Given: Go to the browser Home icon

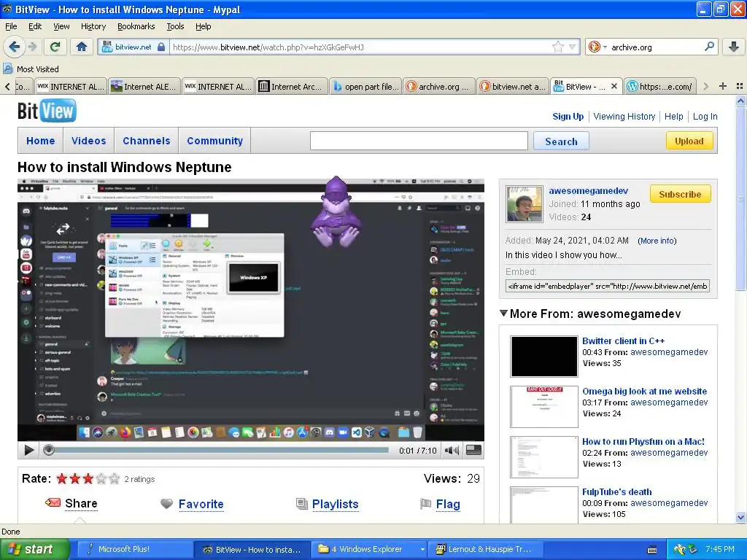Looking at the screenshot, I should (x=82, y=47).
